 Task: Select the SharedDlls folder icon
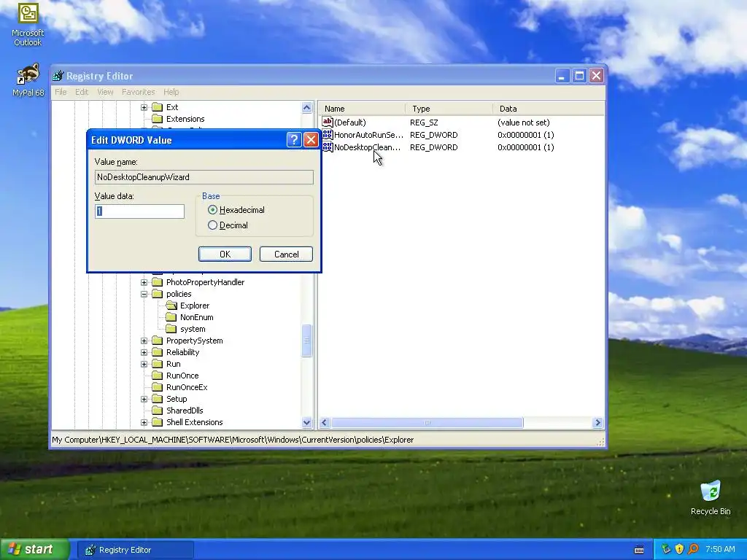tap(158, 411)
